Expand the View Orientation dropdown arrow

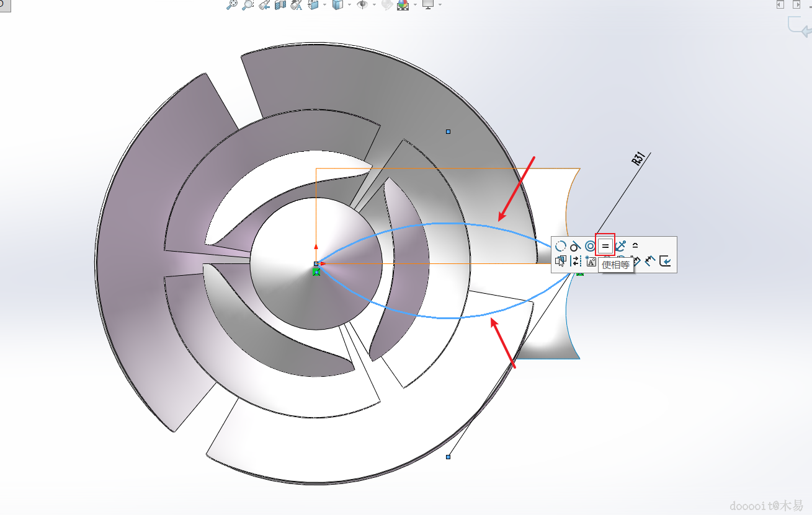pyautogui.click(x=324, y=5)
